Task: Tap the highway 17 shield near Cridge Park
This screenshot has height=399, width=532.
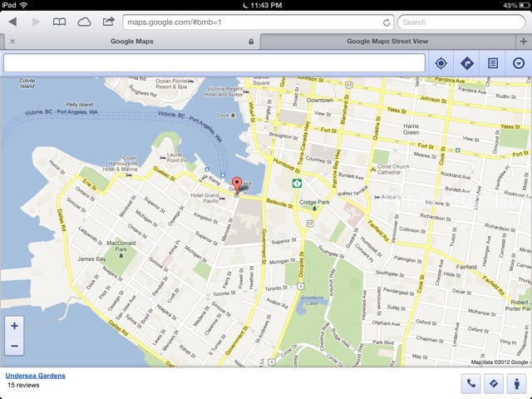Action: coord(310,224)
